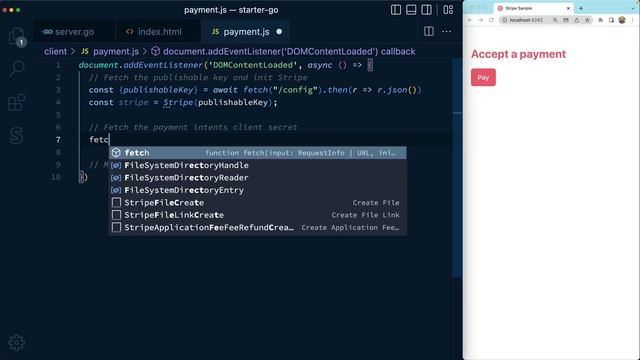Image resolution: width=640 pixels, height=360 pixels.
Task: Open the browser profile avatar
Action: click(622, 20)
